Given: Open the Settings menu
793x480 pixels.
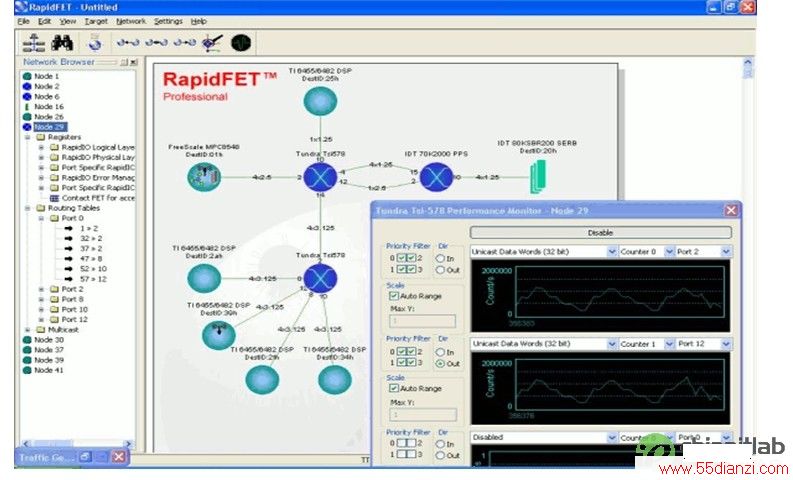Looking at the screenshot, I should (x=168, y=21).
